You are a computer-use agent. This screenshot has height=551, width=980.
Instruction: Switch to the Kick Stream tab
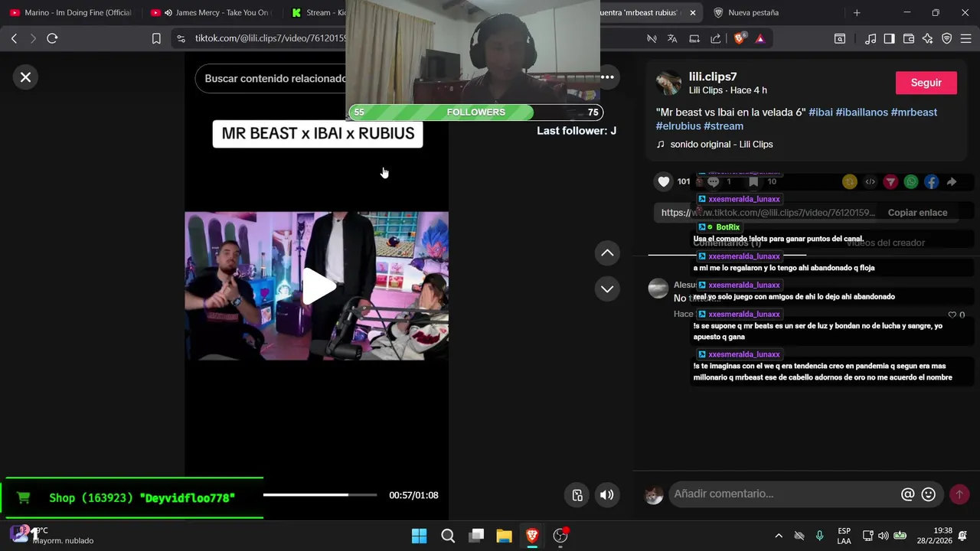click(x=315, y=12)
